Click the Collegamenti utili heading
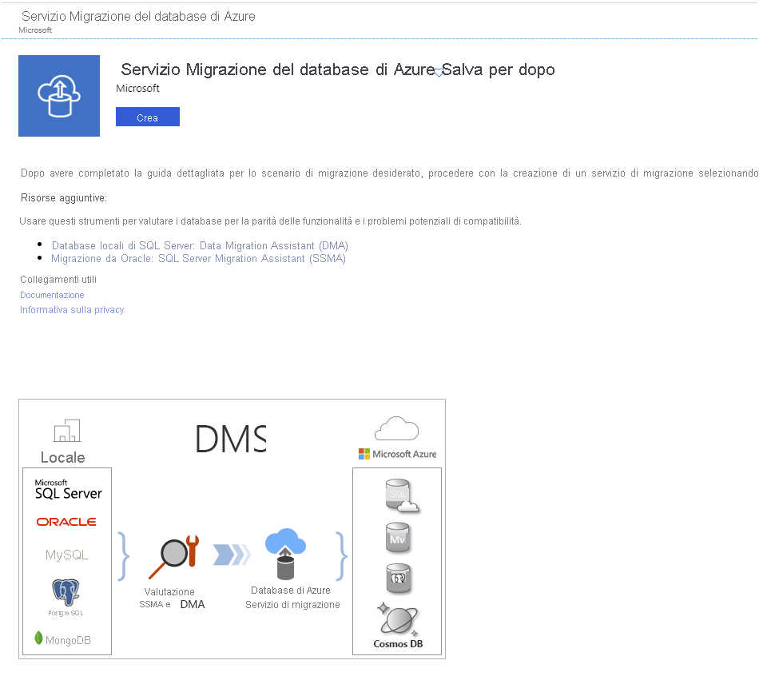This screenshot has height=700, width=759. 58,280
